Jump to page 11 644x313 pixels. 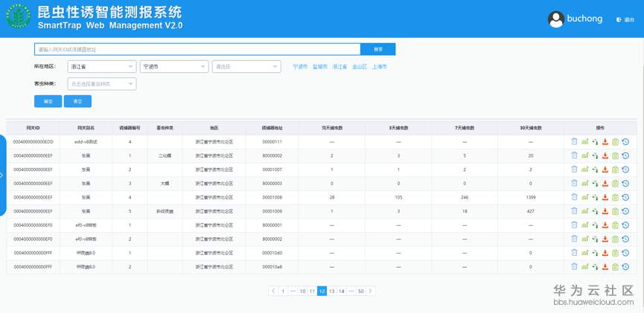tap(312, 291)
